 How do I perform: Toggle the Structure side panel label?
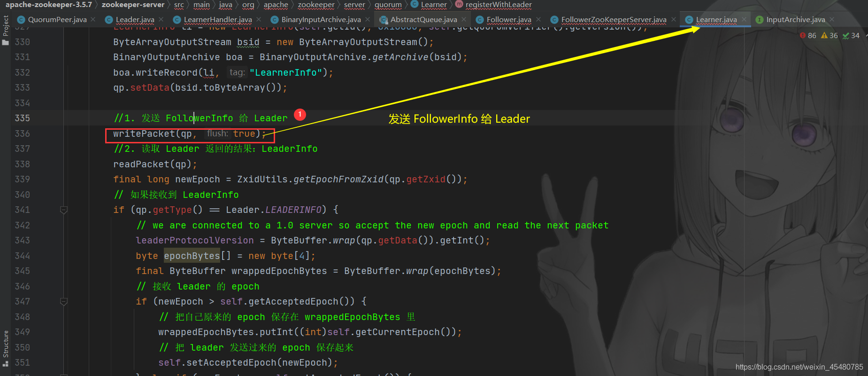[x=6, y=344]
